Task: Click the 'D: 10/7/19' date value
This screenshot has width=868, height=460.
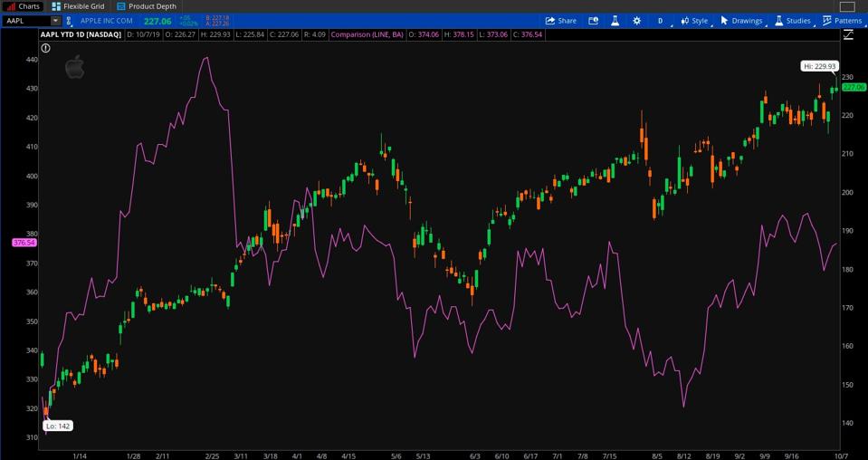Action: (143, 34)
